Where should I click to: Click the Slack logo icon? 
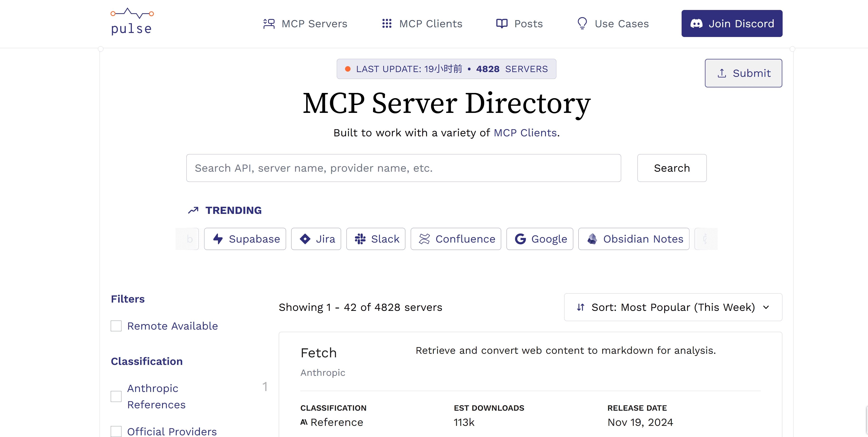pyautogui.click(x=360, y=239)
